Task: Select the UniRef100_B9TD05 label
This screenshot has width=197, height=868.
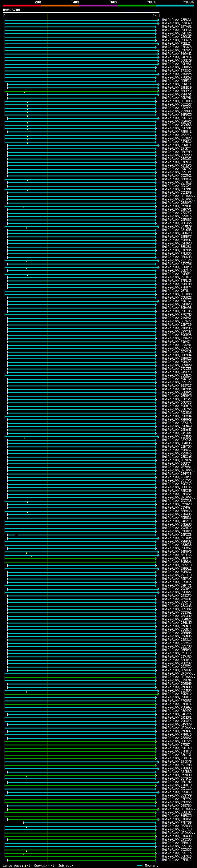Action: (x=176, y=538)
